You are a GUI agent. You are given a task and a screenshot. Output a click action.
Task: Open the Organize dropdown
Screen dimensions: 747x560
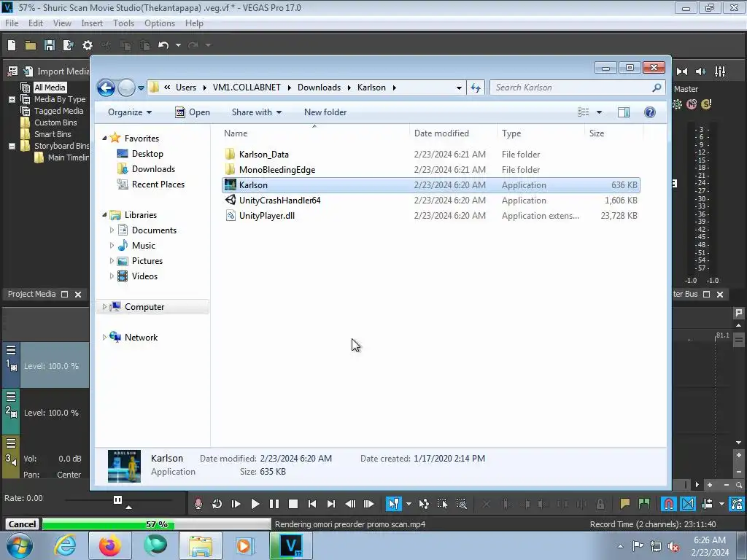(x=130, y=112)
